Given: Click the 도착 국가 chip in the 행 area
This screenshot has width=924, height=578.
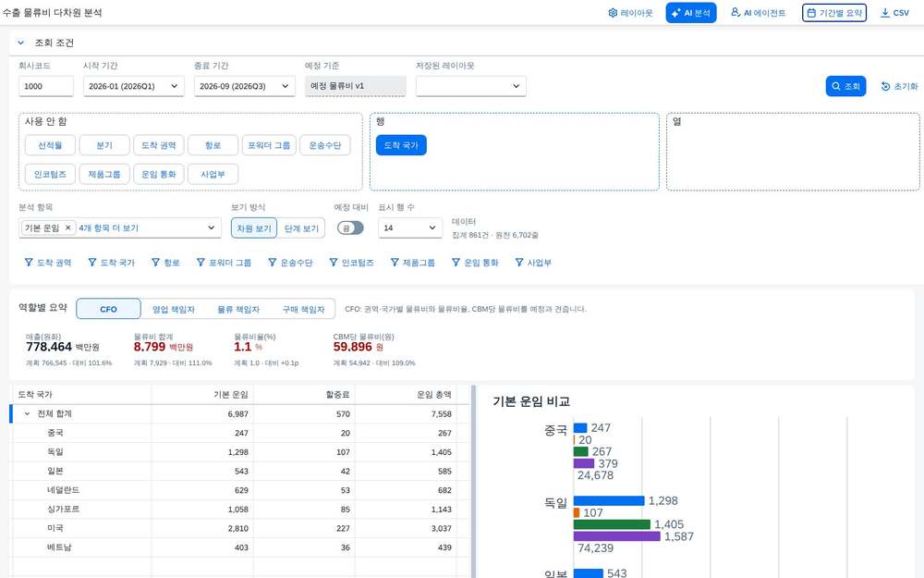Looking at the screenshot, I should pyautogui.click(x=401, y=145).
